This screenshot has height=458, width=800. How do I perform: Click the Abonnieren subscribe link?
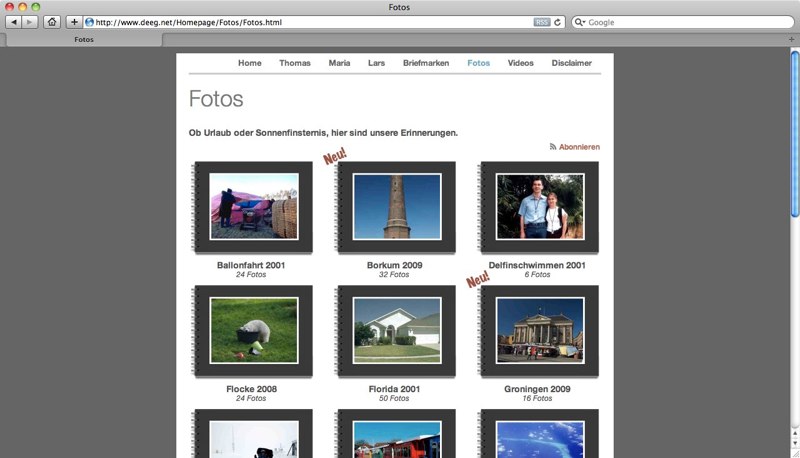pos(579,147)
